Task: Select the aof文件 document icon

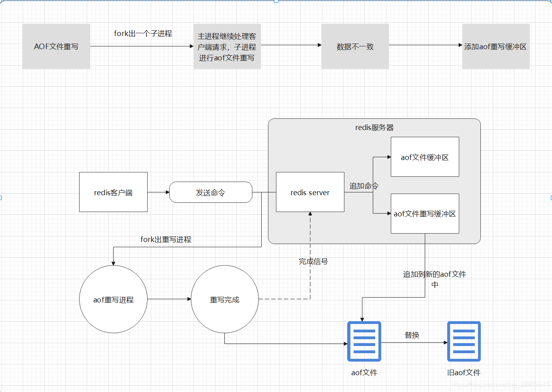Action: coord(364,341)
